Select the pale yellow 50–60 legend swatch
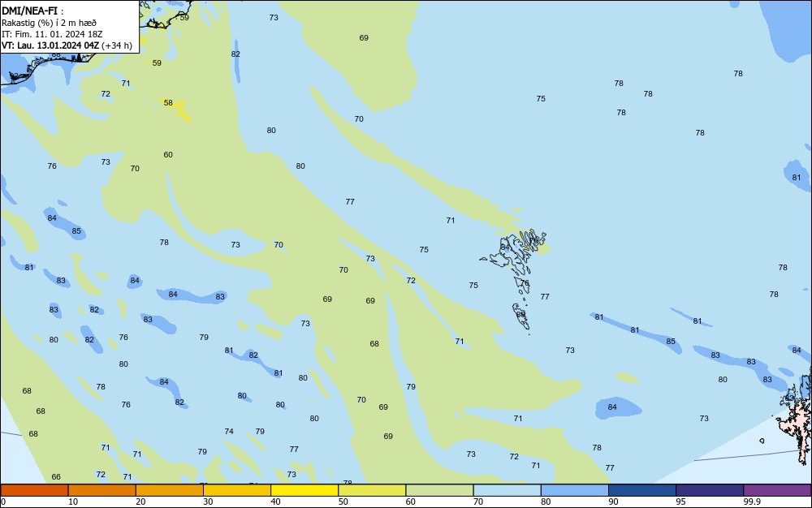The height and width of the screenshot is (508, 812). (x=372, y=490)
